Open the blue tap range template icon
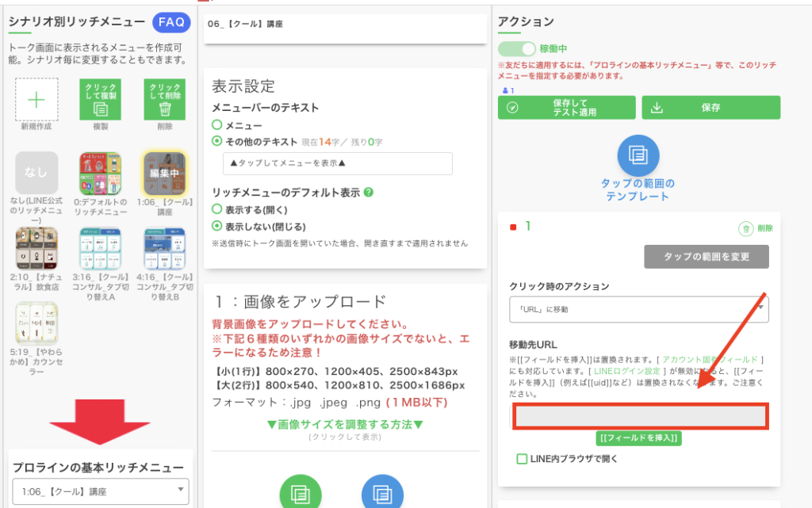This screenshot has width=812, height=508. [x=638, y=155]
